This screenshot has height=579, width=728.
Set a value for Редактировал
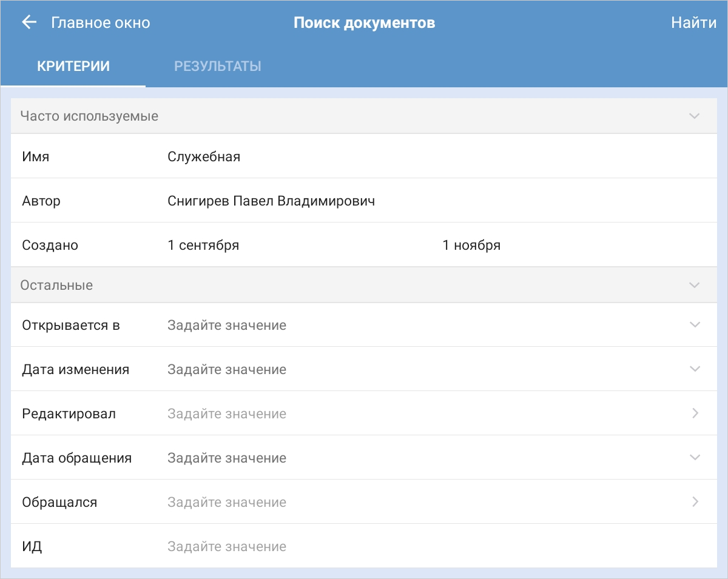coord(226,414)
